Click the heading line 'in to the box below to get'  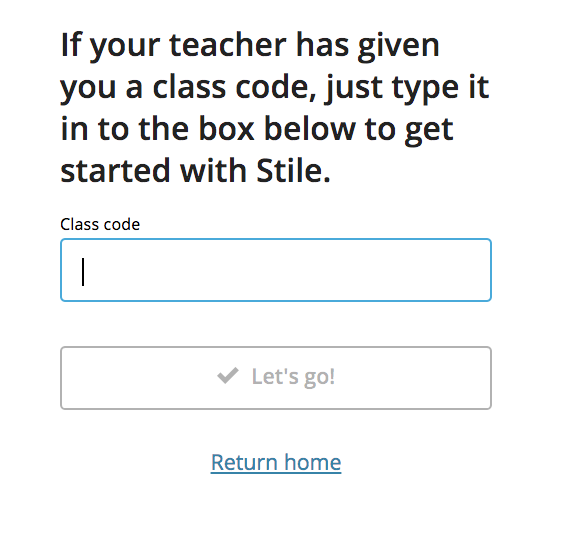(257, 130)
